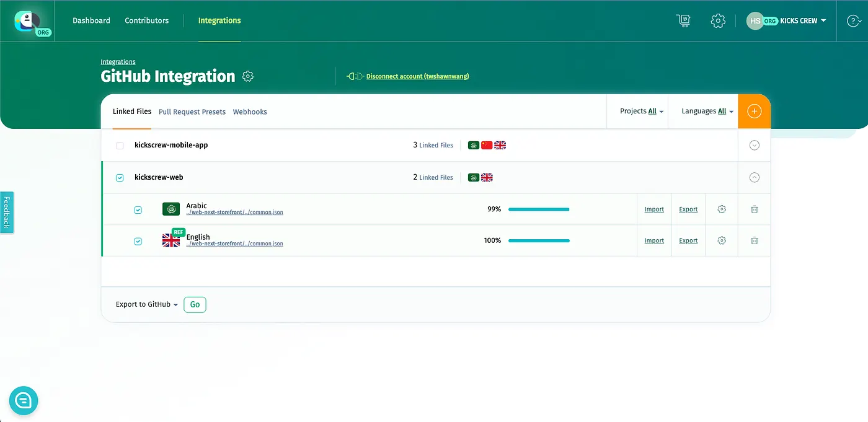The image size is (868, 422).
Task: Open settings gear for Arabic file
Action: coord(722,209)
